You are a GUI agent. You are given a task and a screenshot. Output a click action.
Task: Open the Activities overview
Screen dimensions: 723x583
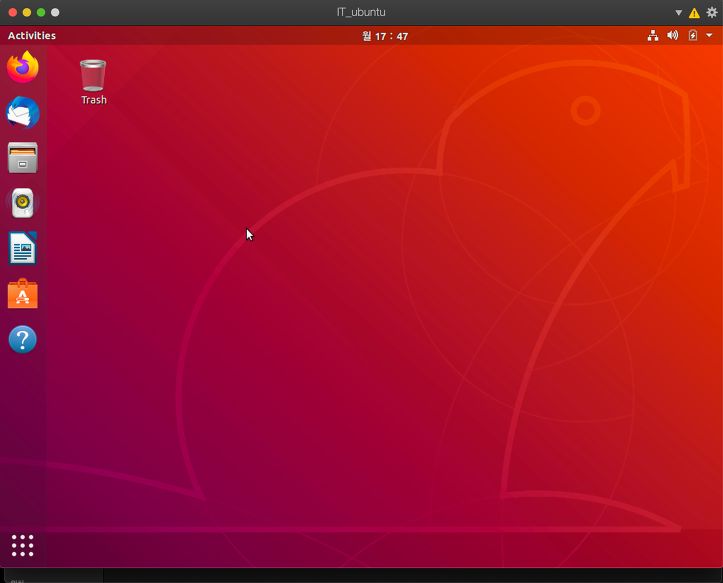point(32,36)
